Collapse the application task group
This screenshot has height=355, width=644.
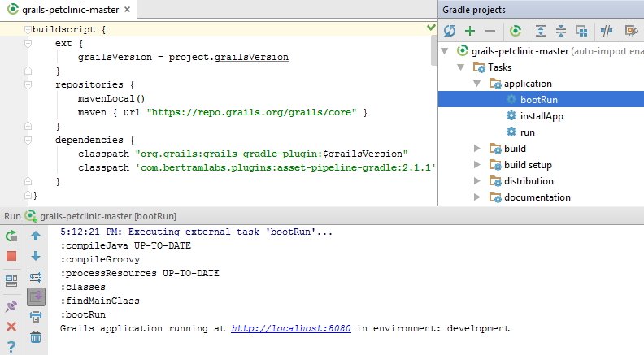point(476,84)
